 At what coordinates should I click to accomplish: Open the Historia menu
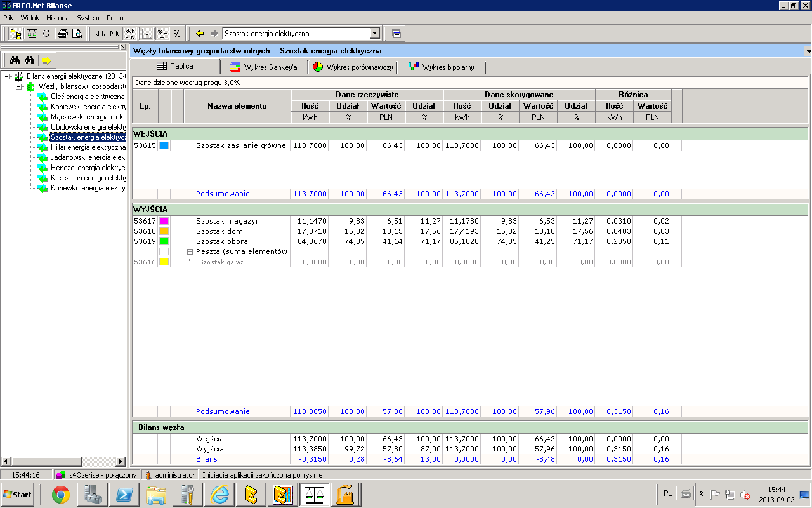pyautogui.click(x=58, y=18)
